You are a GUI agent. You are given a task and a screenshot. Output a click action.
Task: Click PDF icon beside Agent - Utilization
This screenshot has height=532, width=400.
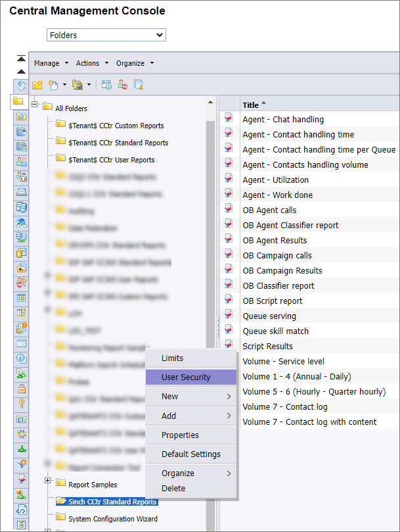point(229,180)
